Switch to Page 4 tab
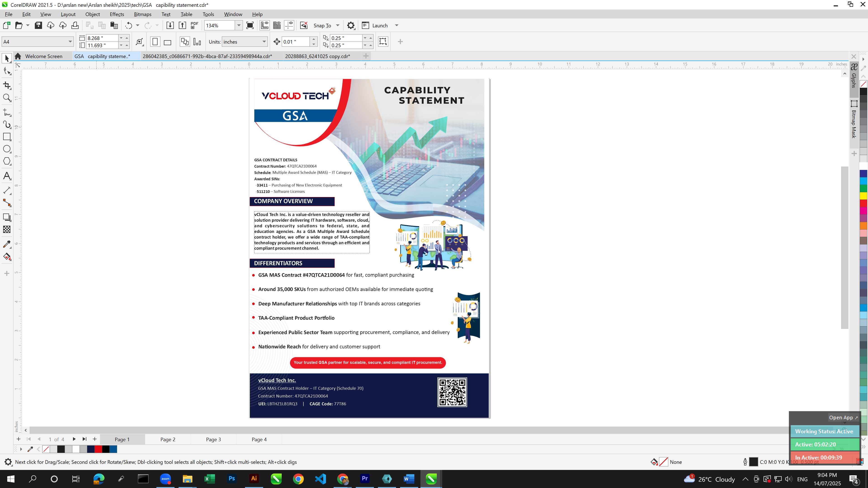The height and width of the screenshot is (488, 868). pyautogui.click(x=259, y=439)
